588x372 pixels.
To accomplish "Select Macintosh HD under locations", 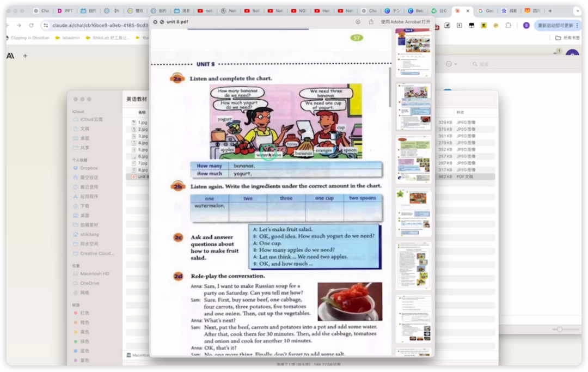I will click(94, 273).
